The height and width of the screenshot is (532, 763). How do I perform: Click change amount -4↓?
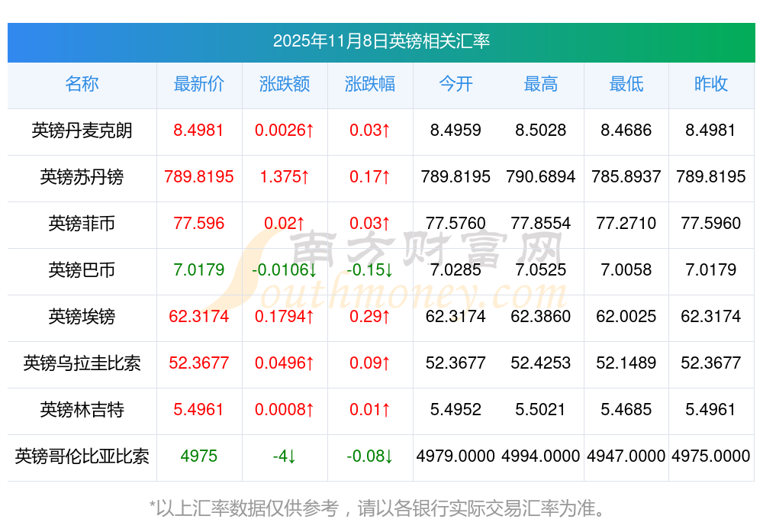pyautogui.click(x=285, y=456)
